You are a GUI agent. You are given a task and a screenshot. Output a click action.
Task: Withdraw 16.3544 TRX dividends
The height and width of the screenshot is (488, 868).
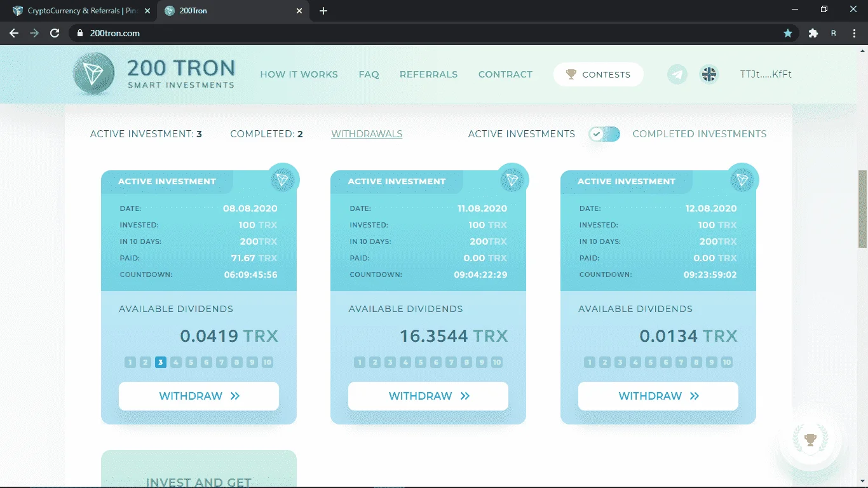point(428,396)
